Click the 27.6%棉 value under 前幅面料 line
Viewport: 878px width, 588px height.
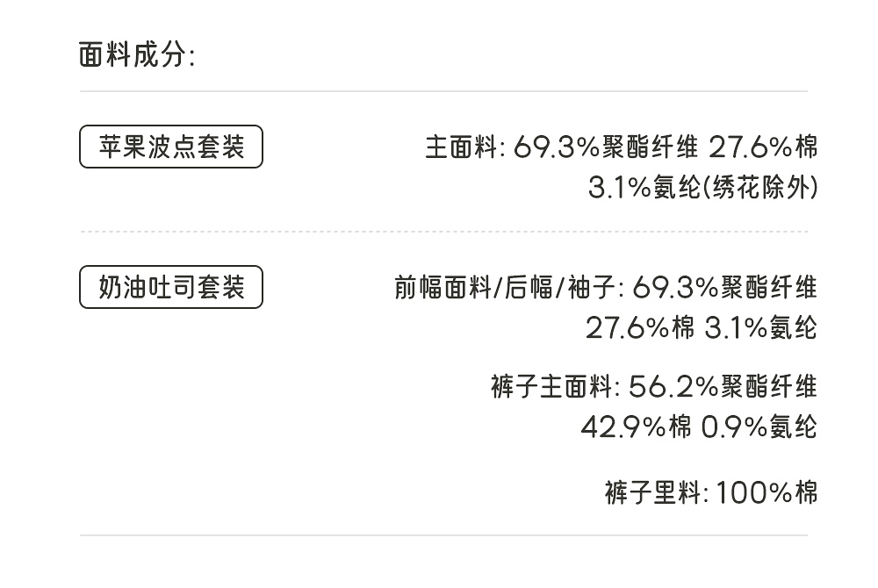tap(641, 328)
